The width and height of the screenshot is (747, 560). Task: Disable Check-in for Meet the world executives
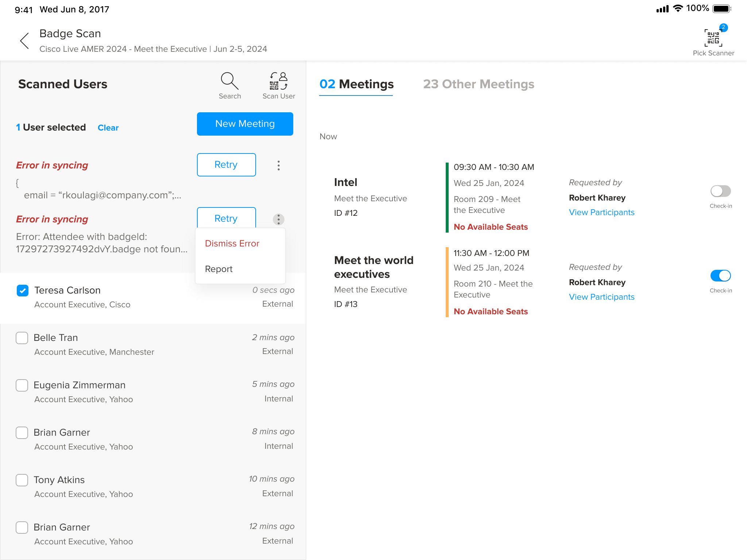click(720, 276)
